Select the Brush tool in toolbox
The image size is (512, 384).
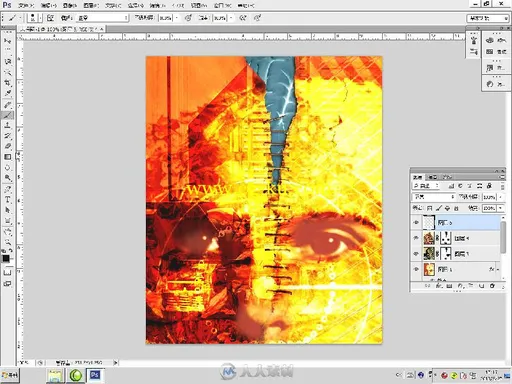point(8,115)
